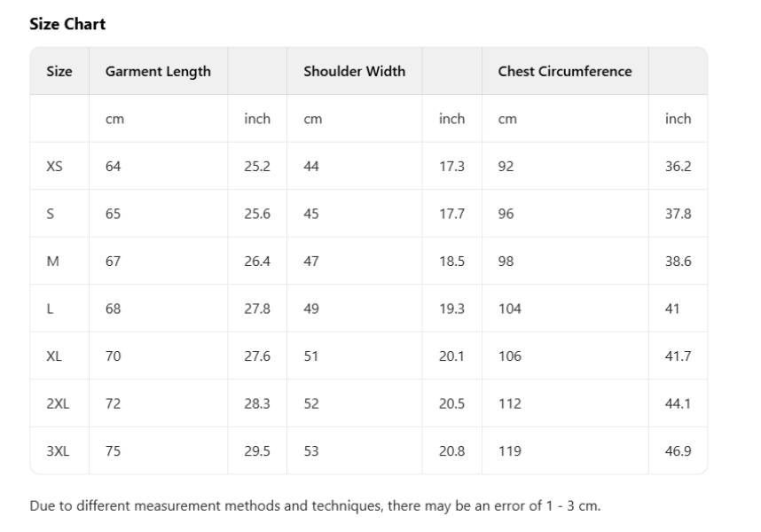761x532 pixels.
Task: Click the M garment length 67 cm cell
Action: point(113,262)
